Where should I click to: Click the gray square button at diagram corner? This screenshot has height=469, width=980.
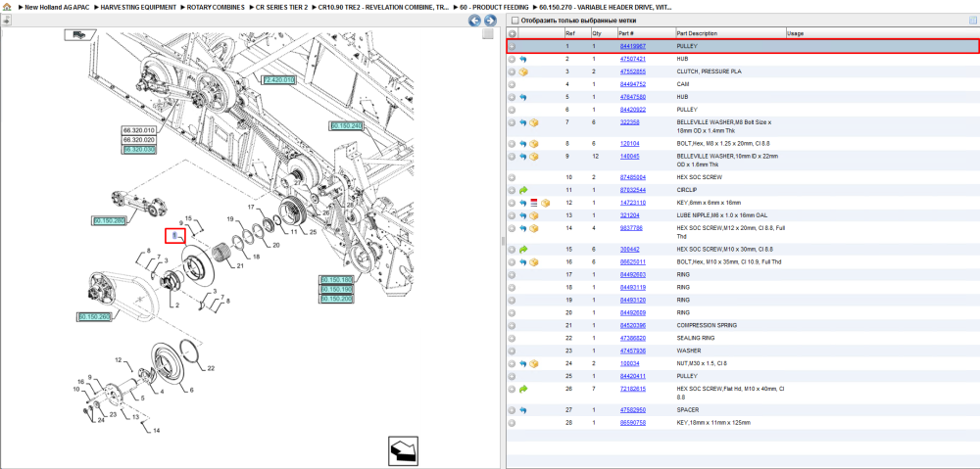click(x=488, y=34)
